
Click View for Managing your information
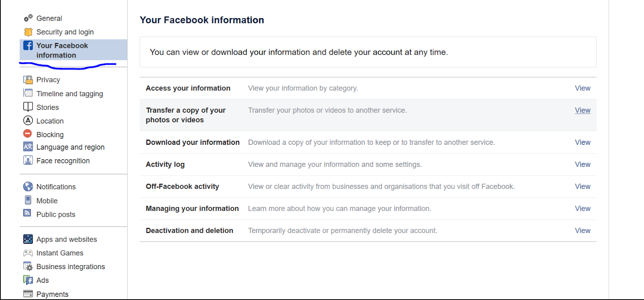[x=582, y=209]
